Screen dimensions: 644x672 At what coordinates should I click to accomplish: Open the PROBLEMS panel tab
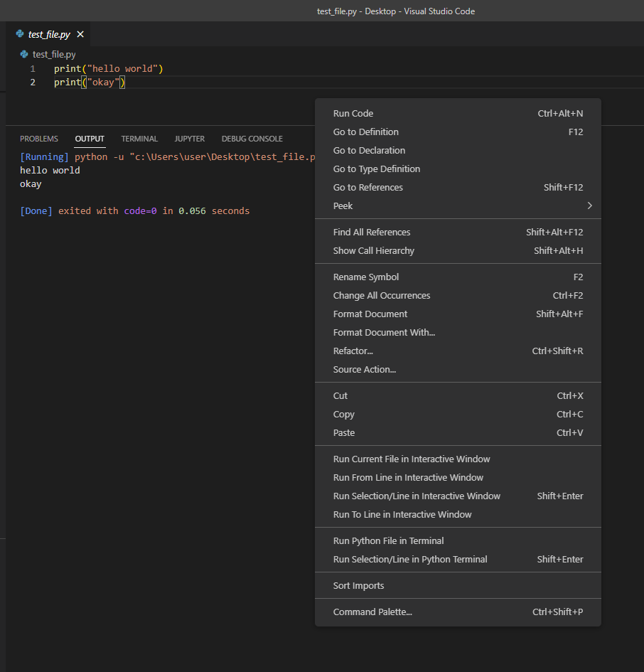pos(39,139)
